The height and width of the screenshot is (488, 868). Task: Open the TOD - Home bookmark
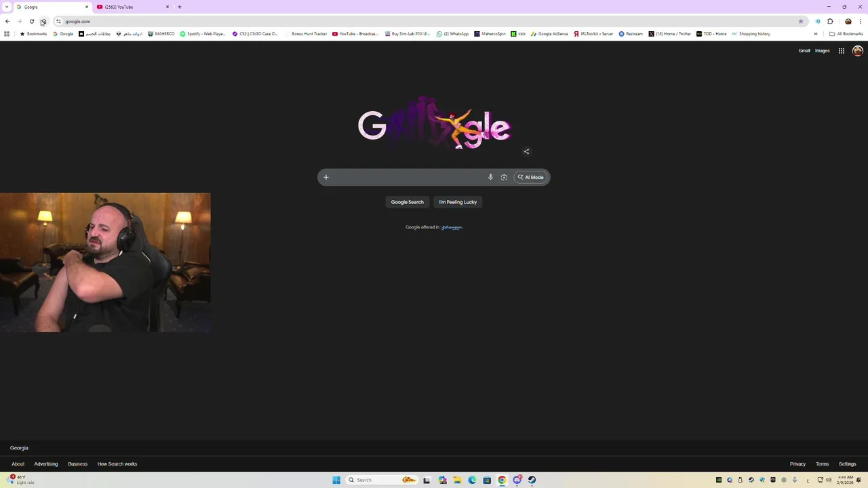click(x=711, y=34)
